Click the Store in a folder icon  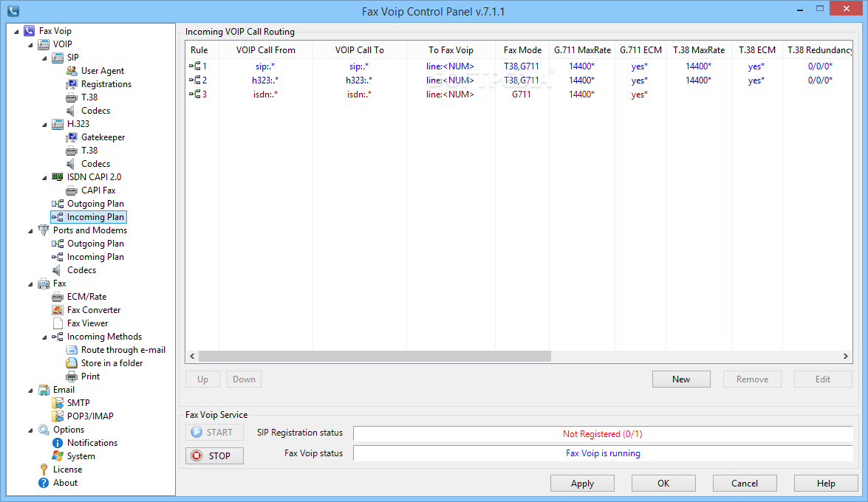72,363
